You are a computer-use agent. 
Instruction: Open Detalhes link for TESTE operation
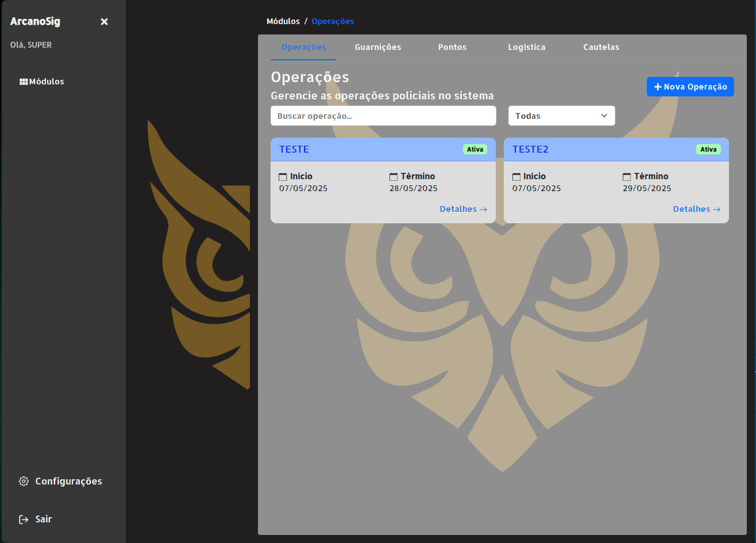463,210
